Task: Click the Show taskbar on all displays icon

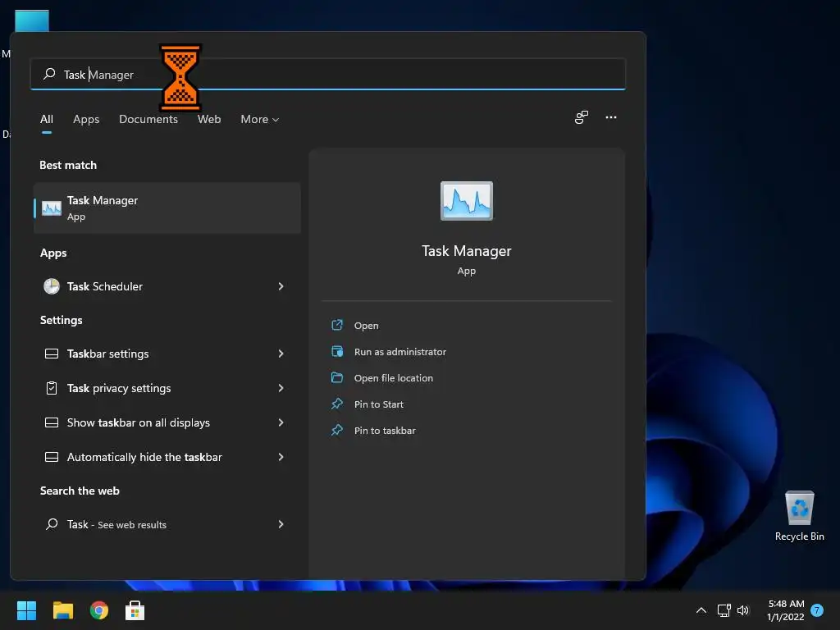Action: (x=52, y=422)
